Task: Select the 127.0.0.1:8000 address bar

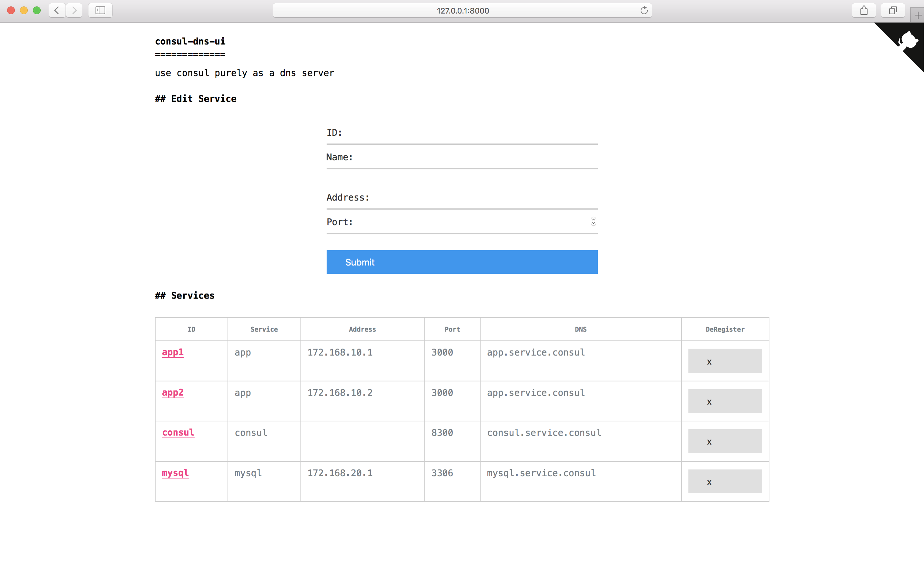Action: (462, 11)
